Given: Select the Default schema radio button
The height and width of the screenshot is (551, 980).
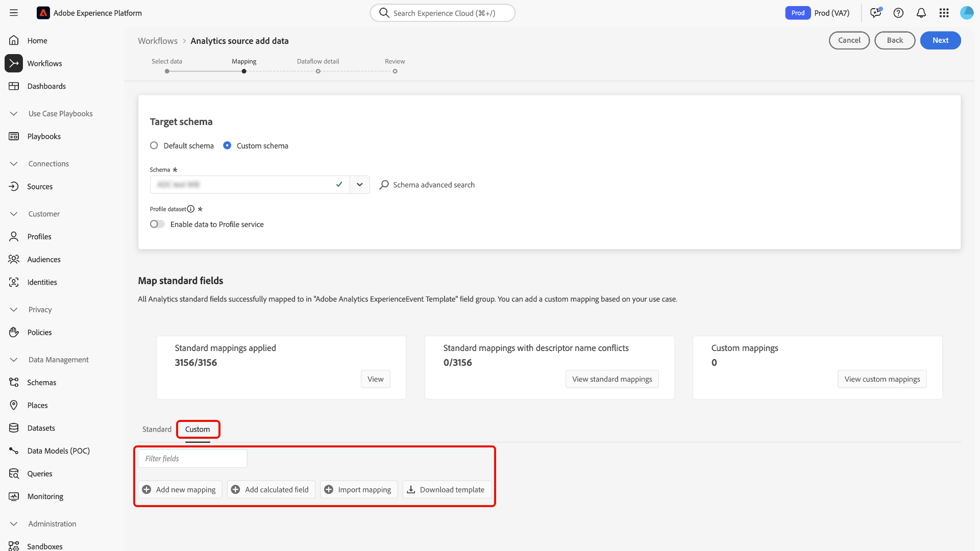Looking at the screenshot, I should [x=154, y=145].
